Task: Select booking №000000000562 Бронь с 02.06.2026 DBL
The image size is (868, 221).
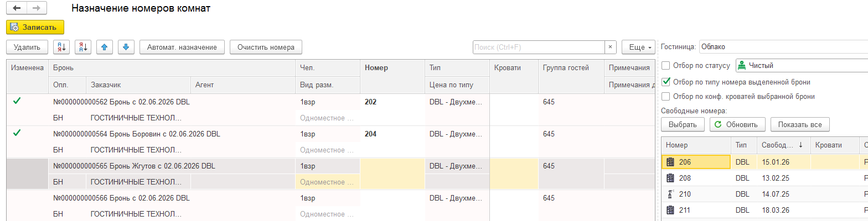Action: pyautogui.click(x=122, y=102)
